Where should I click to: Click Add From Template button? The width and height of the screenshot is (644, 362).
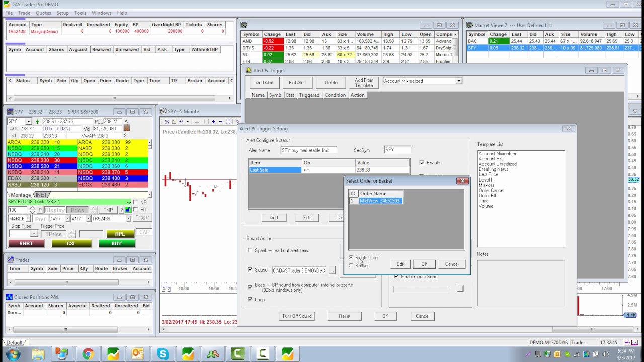tap(364, 83)
